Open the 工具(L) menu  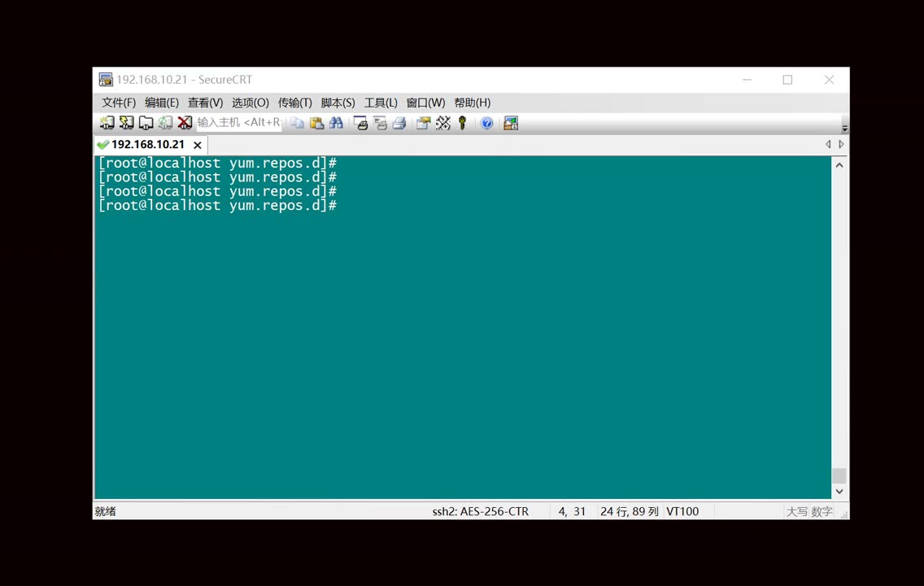point(381,103)
